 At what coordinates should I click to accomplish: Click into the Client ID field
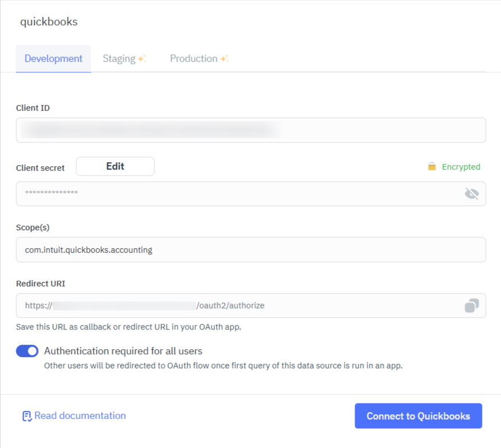(251, 130)
